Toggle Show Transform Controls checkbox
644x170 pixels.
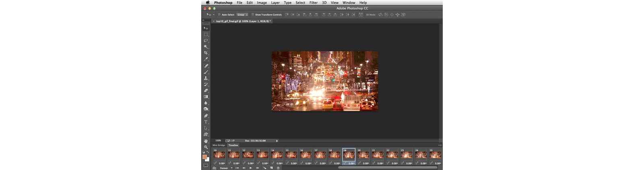(x=253, y=15)
